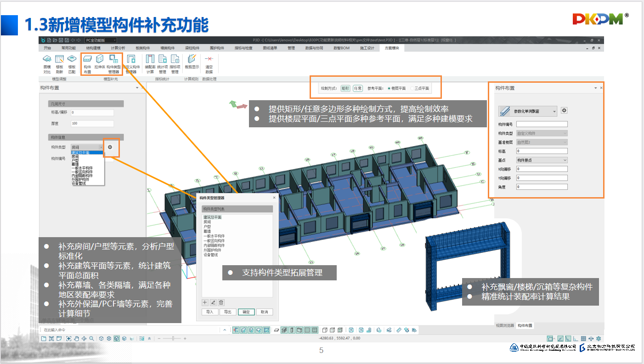Choose the 三点平面 reference plane
The image size is (644, 364).
(419, 88)
